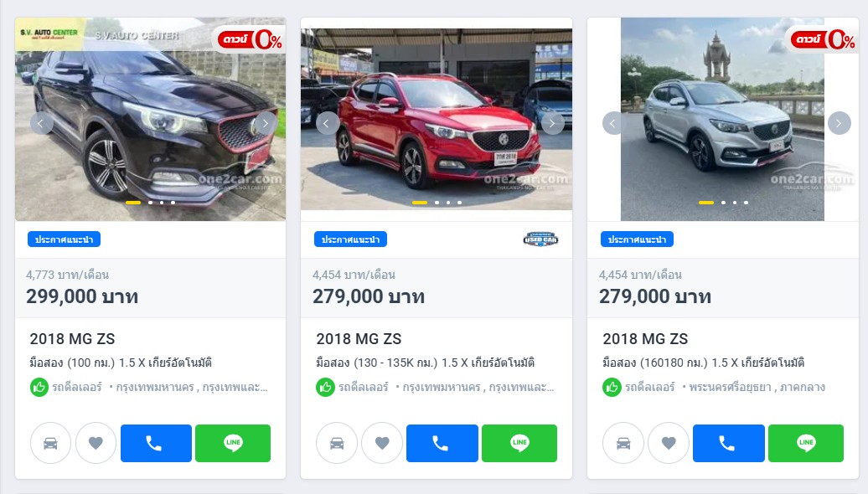Favorite the black MG ZS with heart icon

pos(96,443)
